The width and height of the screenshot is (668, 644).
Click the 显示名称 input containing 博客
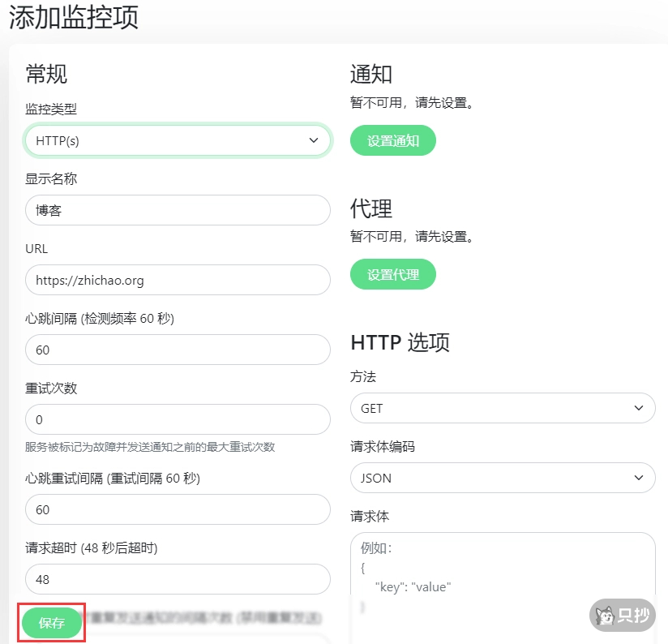(178, 209)
